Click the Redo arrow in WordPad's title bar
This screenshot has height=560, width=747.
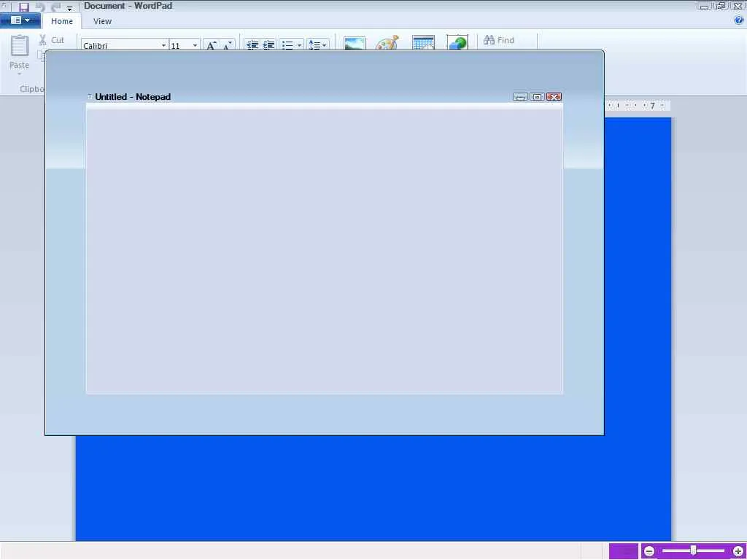click(x=55, y=7)
